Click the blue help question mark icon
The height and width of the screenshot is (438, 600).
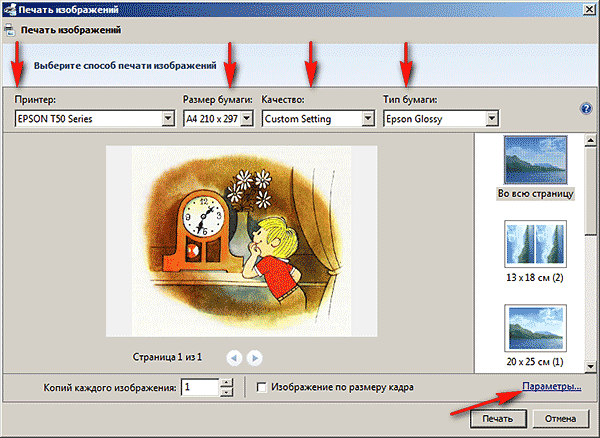point(587,109)
